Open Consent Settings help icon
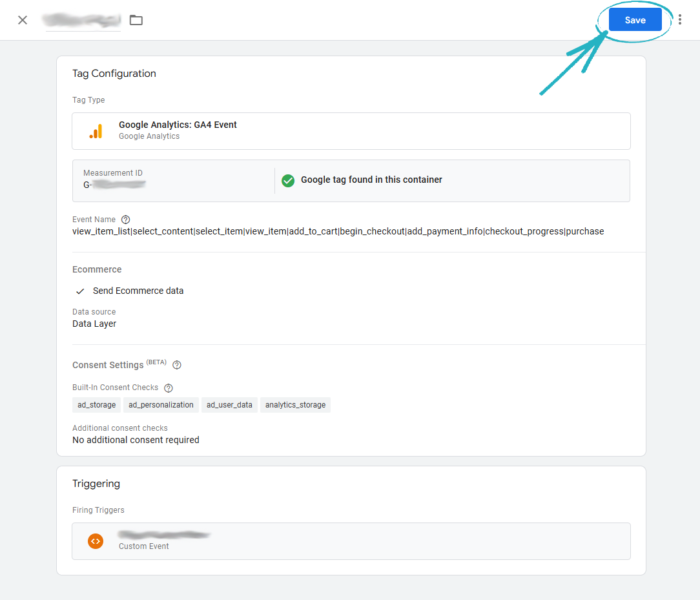The width and height of the screenshot is (700, 600). pyautogui.click(x=177, y=365)
